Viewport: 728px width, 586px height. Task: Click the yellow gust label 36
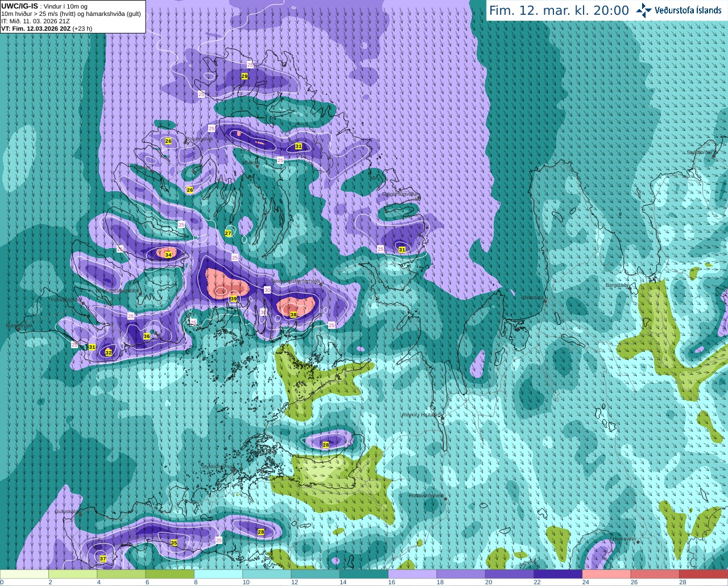point(147,337)
